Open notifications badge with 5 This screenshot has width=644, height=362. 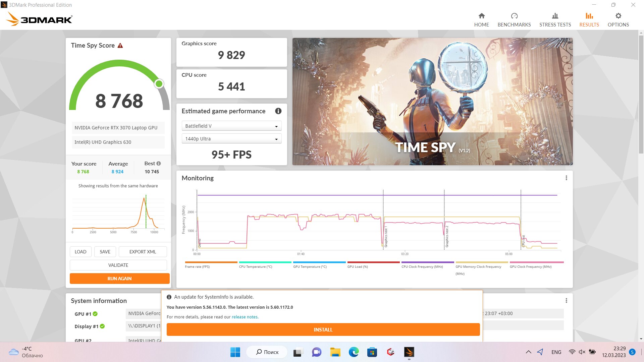pyautogui.click(x=632, y=352)
